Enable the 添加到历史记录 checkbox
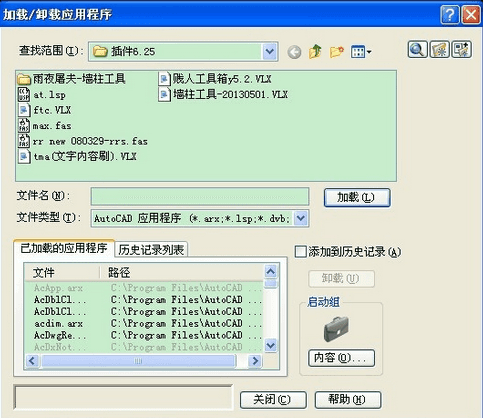 point(300,252)
